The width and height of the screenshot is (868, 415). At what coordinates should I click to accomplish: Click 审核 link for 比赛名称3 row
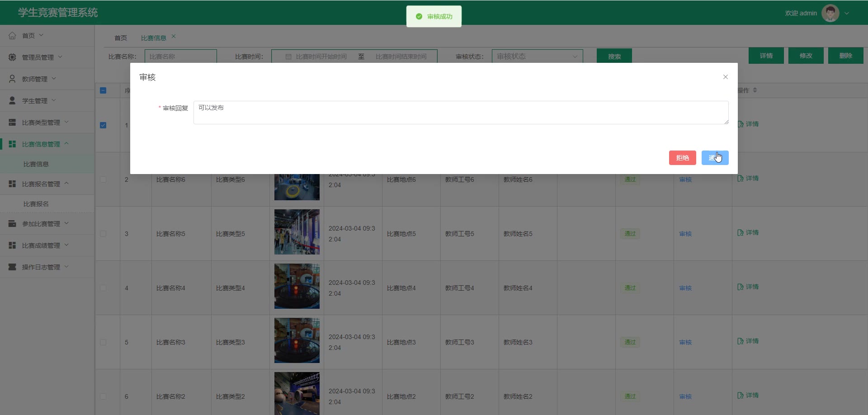point(685,342)
